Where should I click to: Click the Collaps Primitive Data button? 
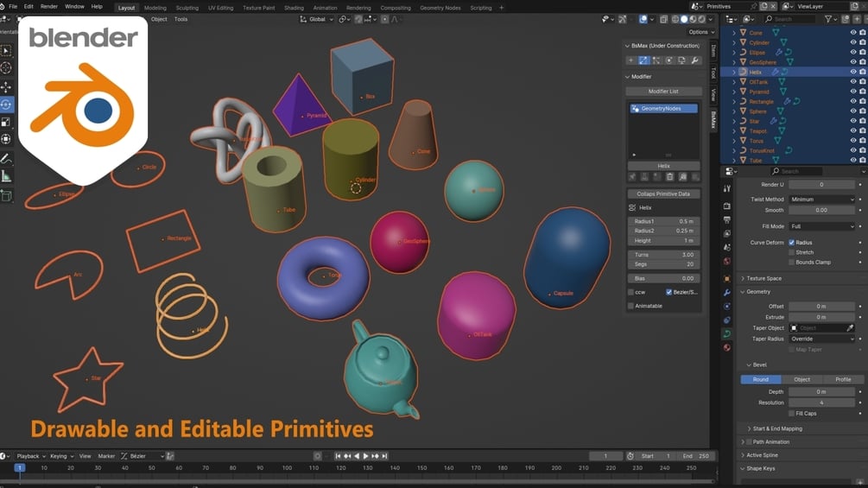(x=663, y=193)
